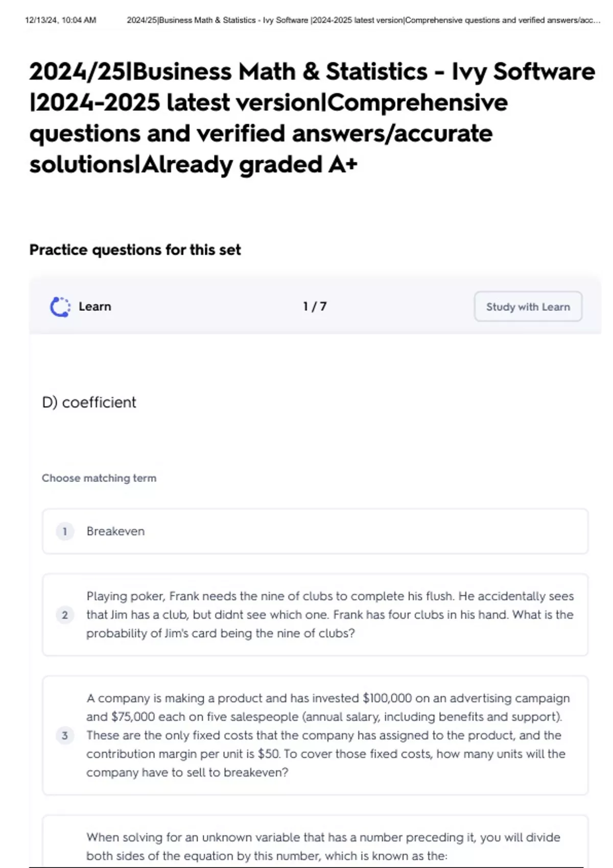Click the 1 / 7 progress counter
Screen dimensions: 613x868
pos(315,307)
